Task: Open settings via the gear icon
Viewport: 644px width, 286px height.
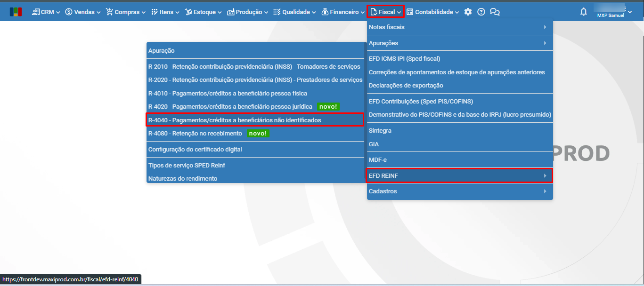Action: [468, 12]
